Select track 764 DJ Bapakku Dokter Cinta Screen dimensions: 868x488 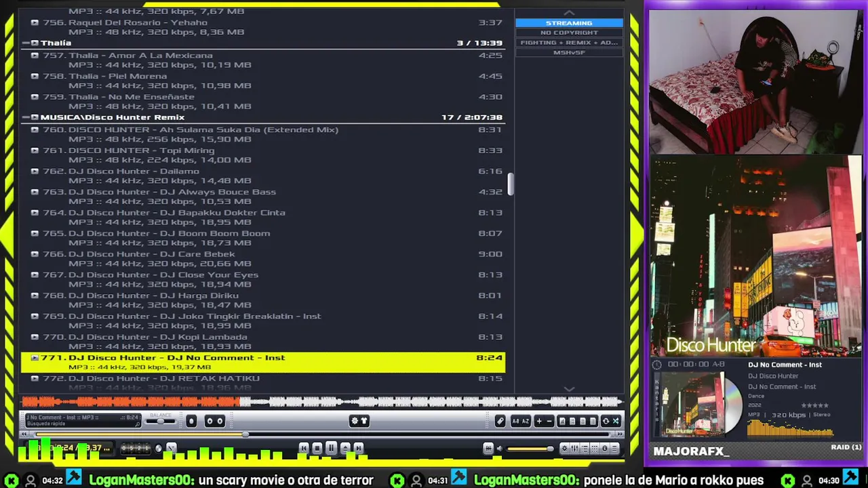263,217
